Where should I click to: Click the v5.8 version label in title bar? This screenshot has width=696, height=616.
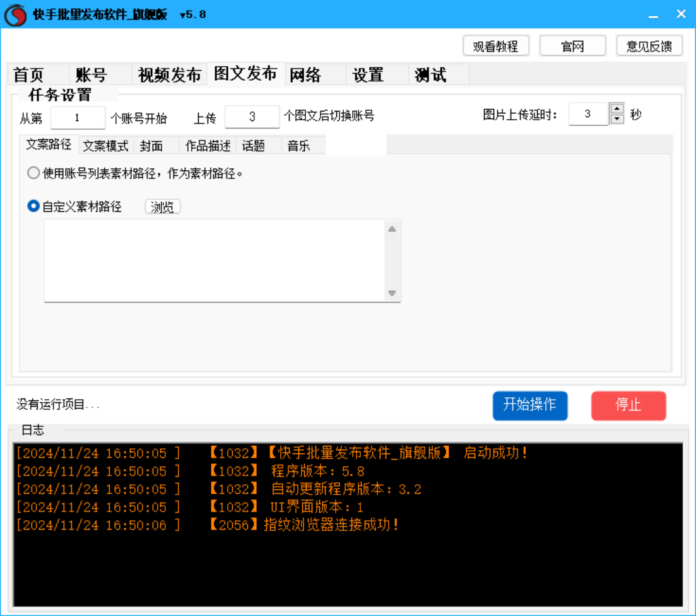click(193, 15)
